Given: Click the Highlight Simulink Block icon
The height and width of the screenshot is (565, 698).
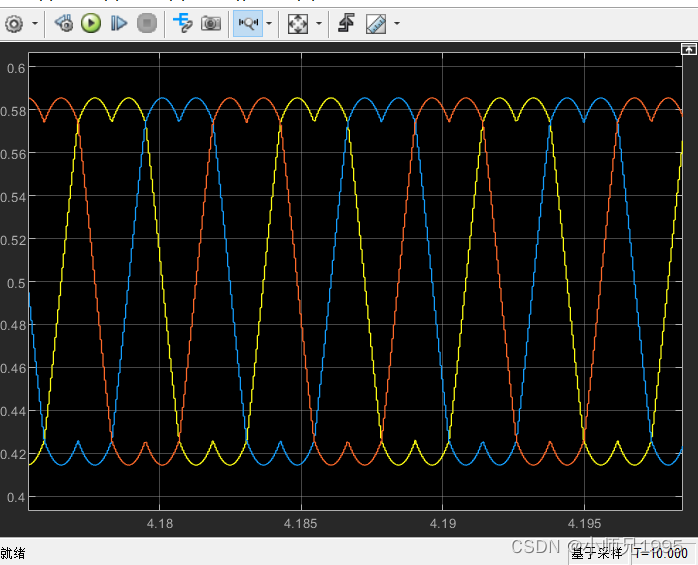Looking at the screenshot, I should (183, 23).
